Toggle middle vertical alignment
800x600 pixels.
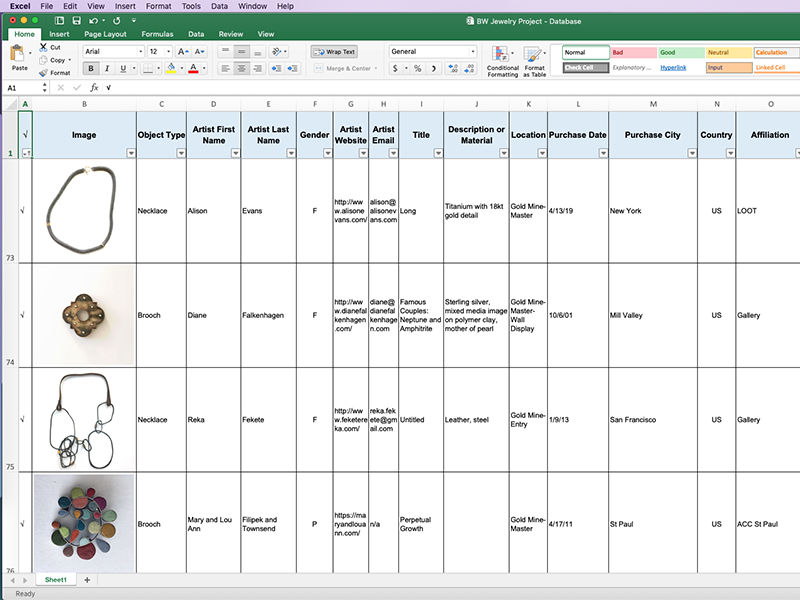tap(242, 52)
